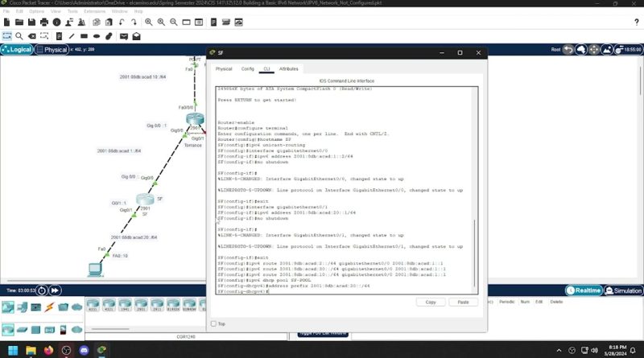
Task: Zoom in on the workspace
Action: coord(149,23)
